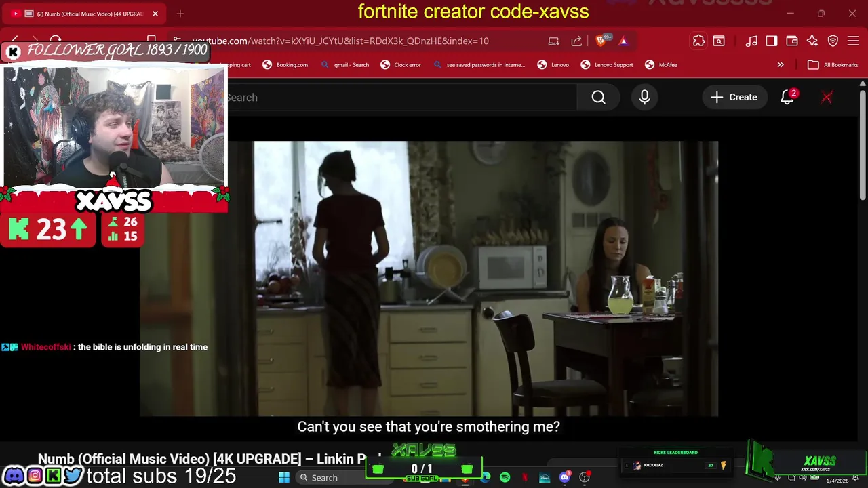Open the Lenovo Support bookmark

[607, 65]
